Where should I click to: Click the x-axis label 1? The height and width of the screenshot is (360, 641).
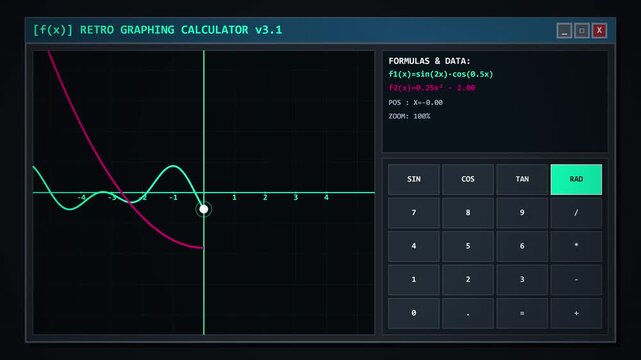click(234, 197)
